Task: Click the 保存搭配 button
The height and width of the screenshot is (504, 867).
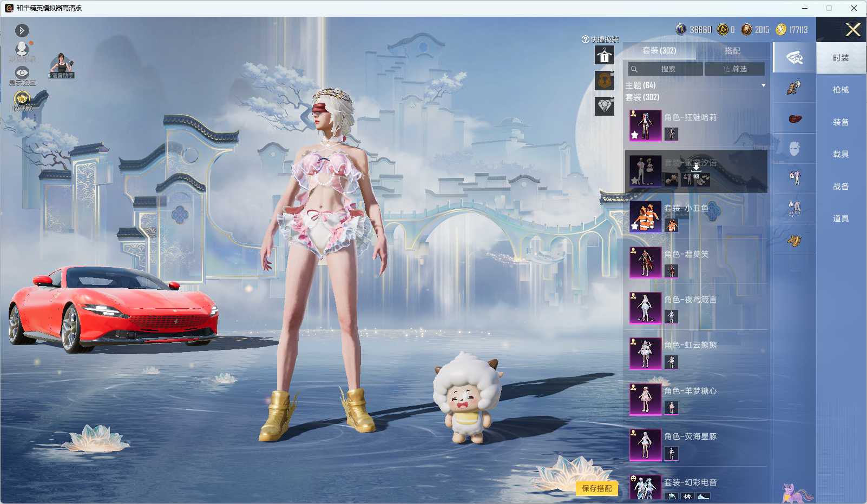Action: pos(596,488)
